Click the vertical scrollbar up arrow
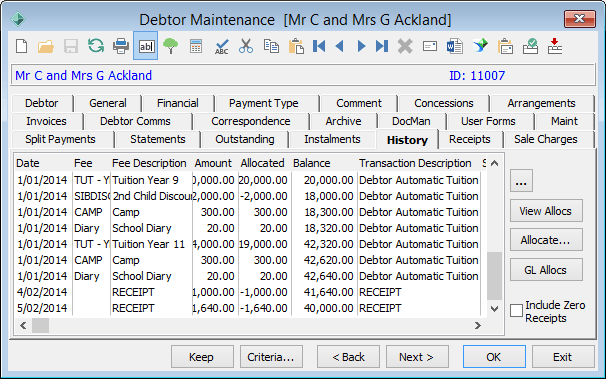The height and width of the screenshot is (379, 606). click(494, 163)
